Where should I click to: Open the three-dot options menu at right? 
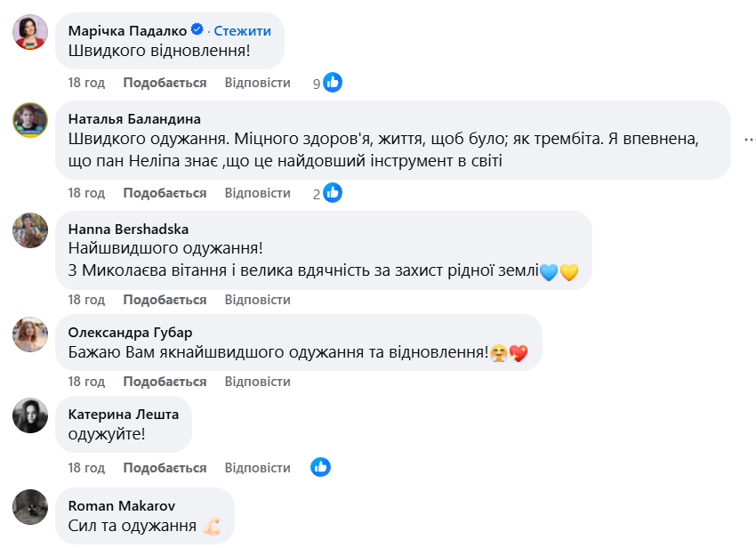pyautogui.click(x=752, y=139)
